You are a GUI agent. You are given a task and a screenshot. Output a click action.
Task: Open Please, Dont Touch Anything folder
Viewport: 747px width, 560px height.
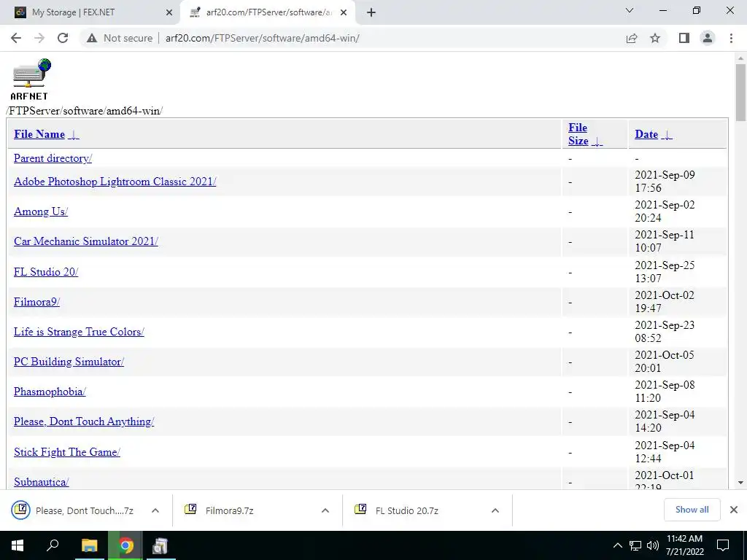[x=84, y=422]
